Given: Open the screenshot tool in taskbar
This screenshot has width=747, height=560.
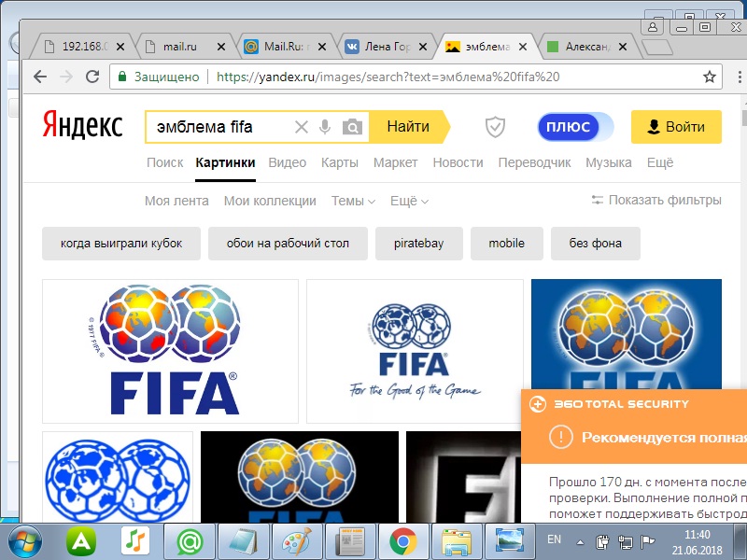Looking at the screenshot, I should pyautogui.click(x=509, y=541).
